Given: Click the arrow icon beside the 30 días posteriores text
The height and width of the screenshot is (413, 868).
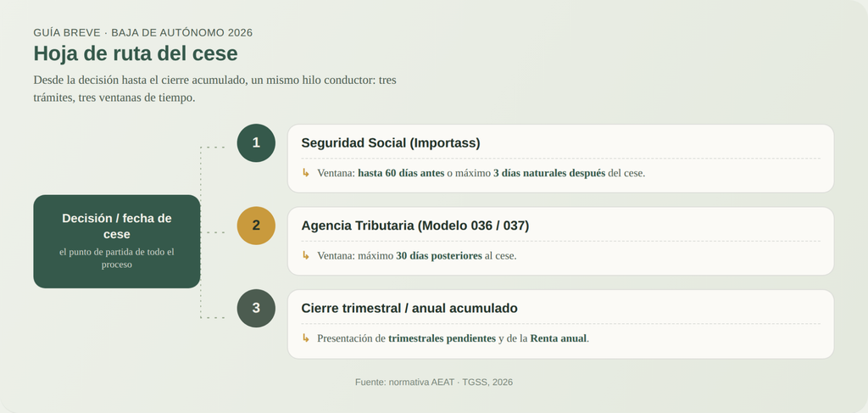Looking at the screenshot, I should (305, 256).
